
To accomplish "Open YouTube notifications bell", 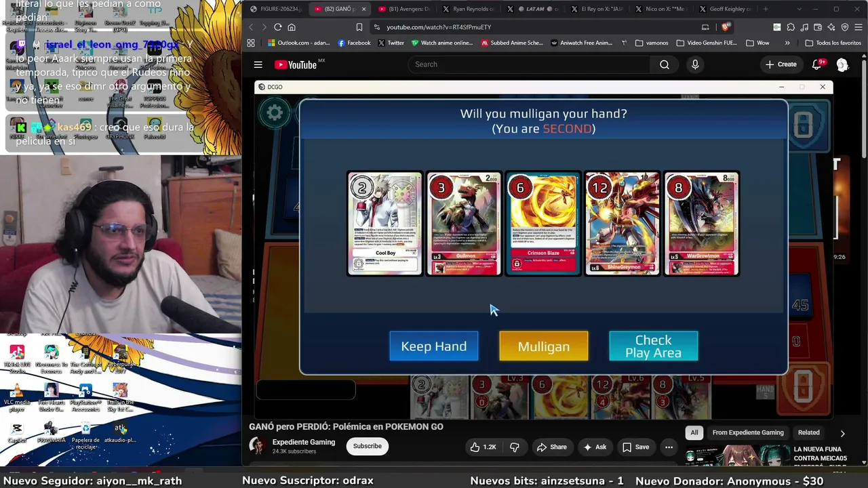I will pyautogui.click(x=817, y=64).
